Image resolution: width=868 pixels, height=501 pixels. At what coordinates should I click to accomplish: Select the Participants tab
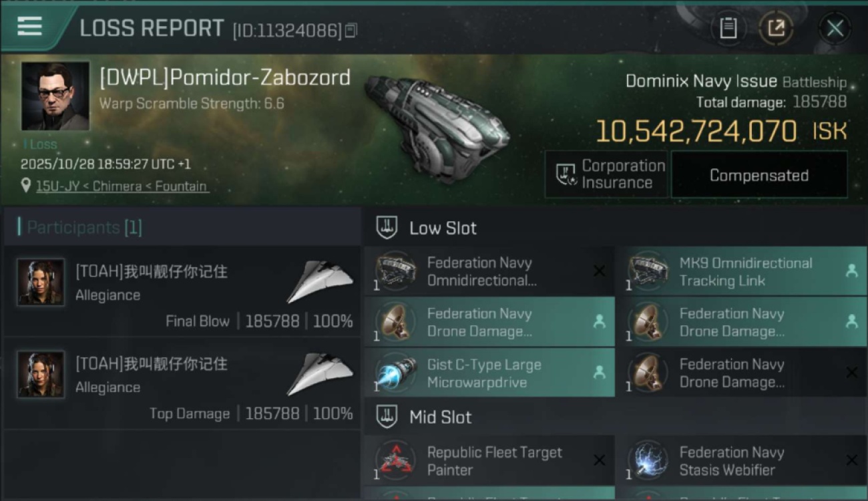pyautogui.click(x=80, y=228)
